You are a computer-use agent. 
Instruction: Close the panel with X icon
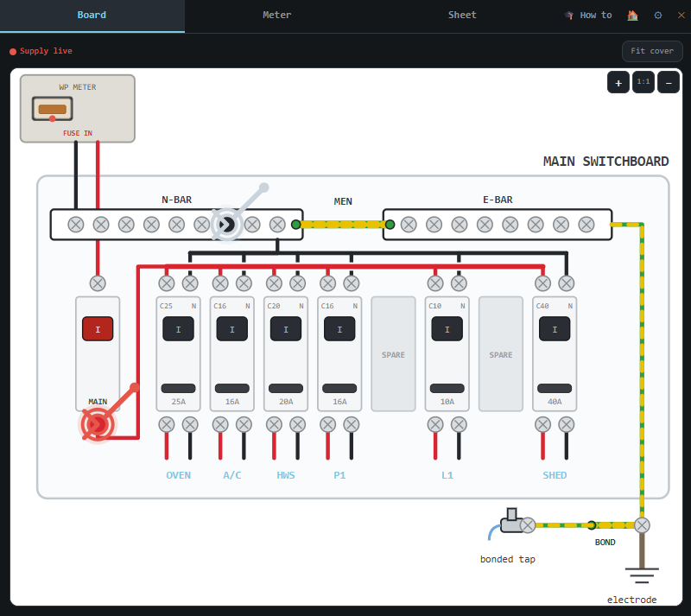[x=681, y=15]
